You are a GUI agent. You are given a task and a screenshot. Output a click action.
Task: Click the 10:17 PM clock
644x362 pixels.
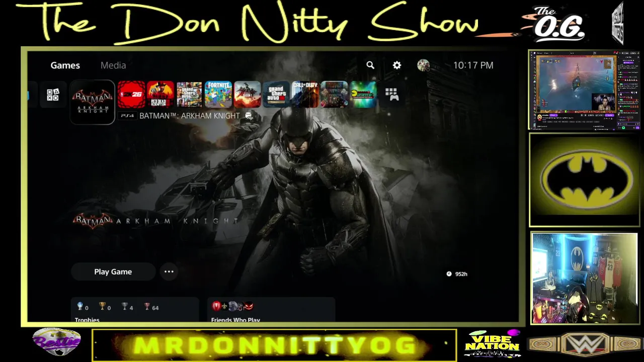click(x=473, y=65)
